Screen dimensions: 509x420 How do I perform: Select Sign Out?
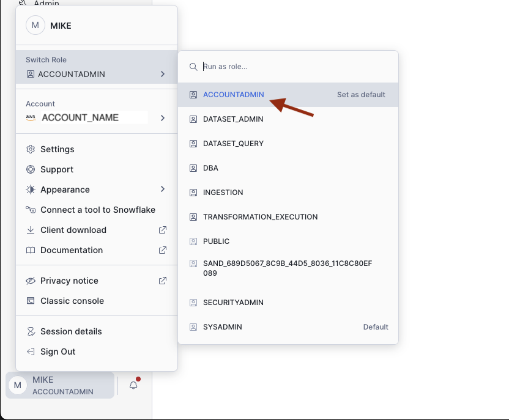(x=97, y=352)
